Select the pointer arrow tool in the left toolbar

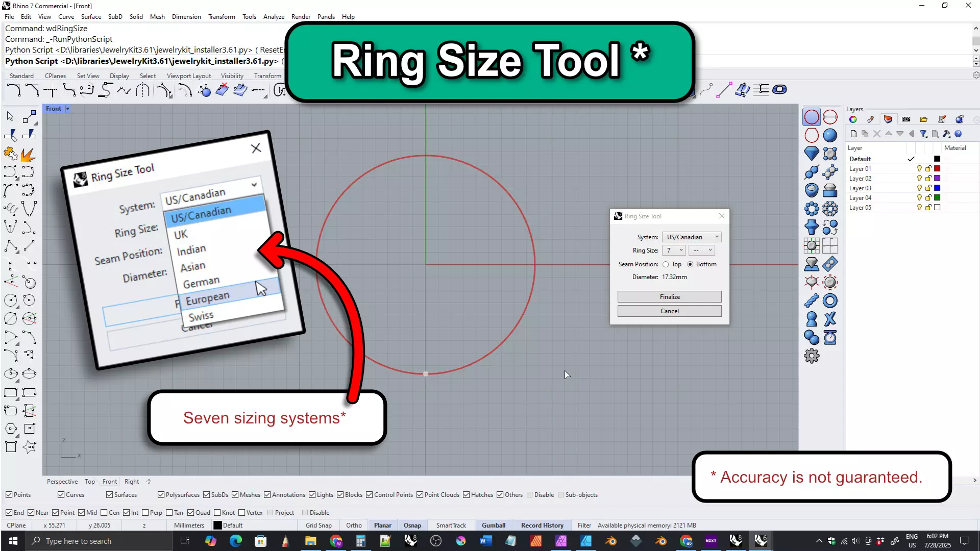point(10,116)
